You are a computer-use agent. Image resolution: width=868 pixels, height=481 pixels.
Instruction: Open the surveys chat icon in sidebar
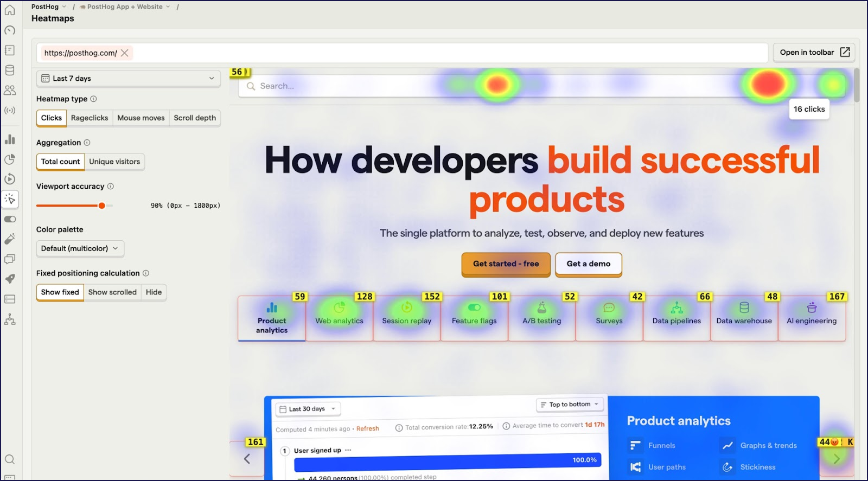coord(10,259)
